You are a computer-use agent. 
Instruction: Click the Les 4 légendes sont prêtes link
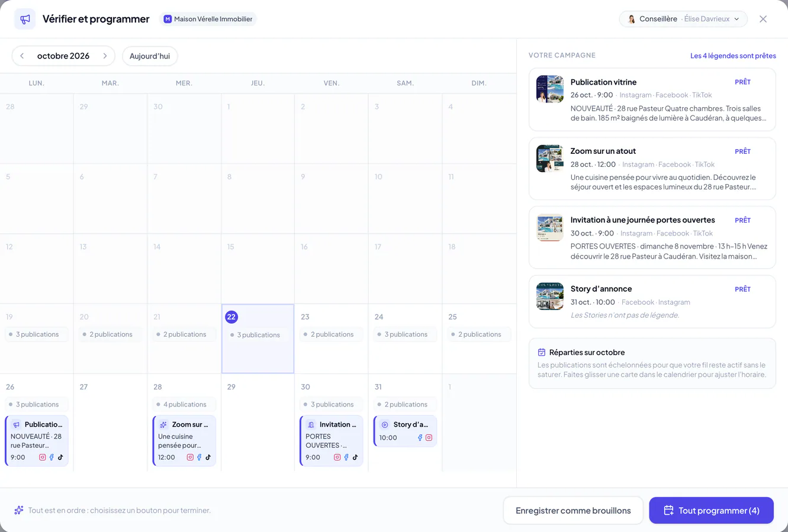tap(733, 56)
